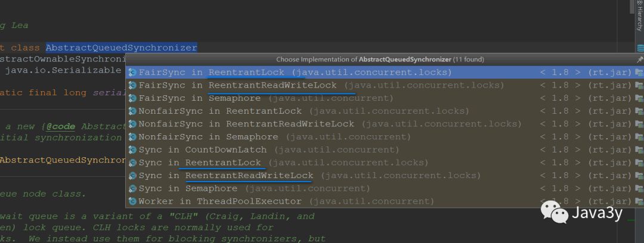Choose NonfairSync in Semaphore entry

click(x=385, y=137)
